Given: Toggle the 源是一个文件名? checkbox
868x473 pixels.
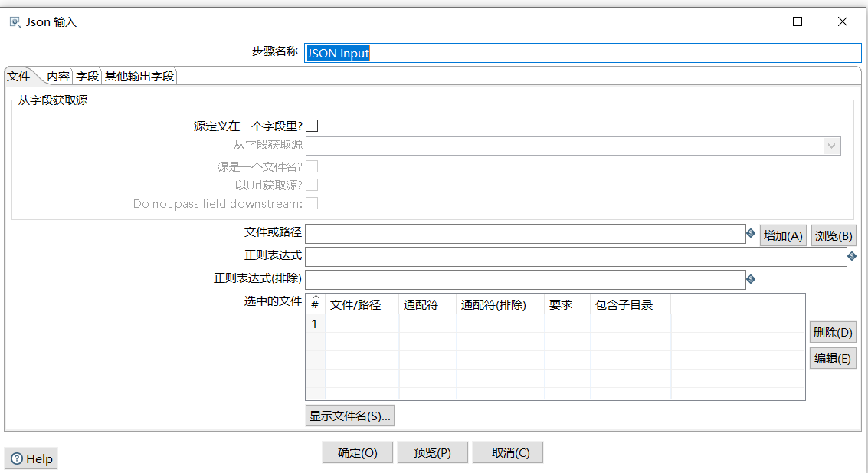Looking at the screenshot, I should [313, 166].
